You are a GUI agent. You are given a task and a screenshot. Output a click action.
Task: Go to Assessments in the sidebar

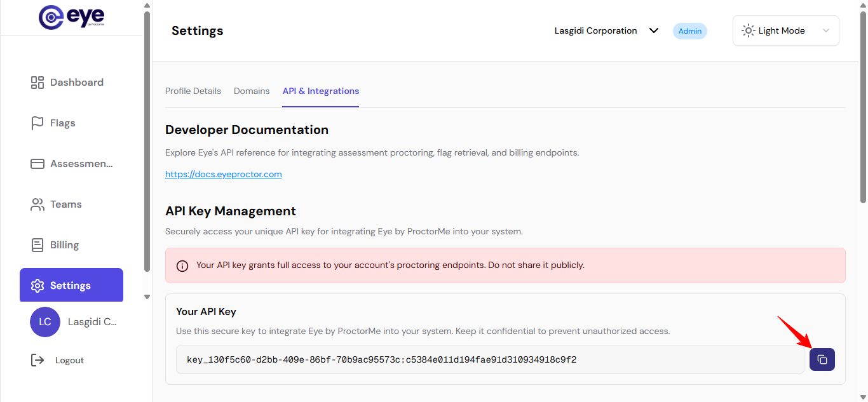71,164
